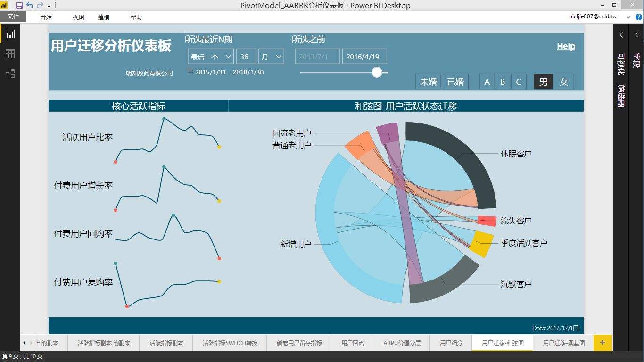This screenshot has width=644, height=362.
Task: Select 男 in the gender slicer
Action: (543, 81)
